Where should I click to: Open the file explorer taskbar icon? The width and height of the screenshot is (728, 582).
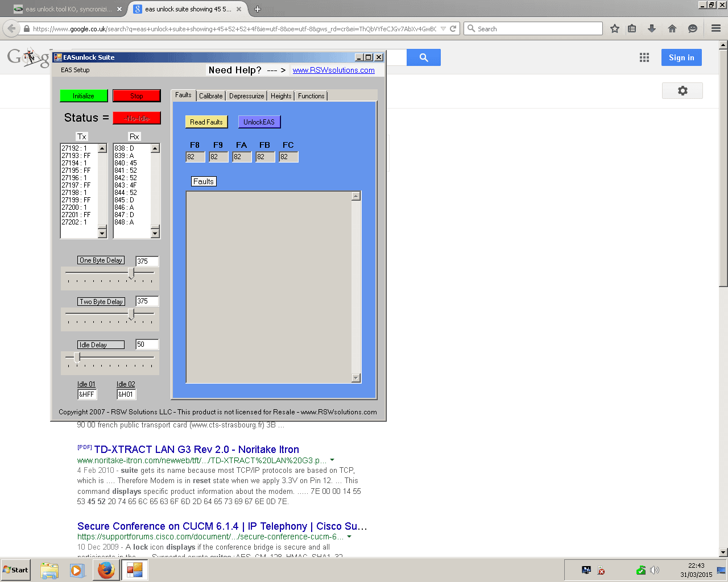coord(49,570)
